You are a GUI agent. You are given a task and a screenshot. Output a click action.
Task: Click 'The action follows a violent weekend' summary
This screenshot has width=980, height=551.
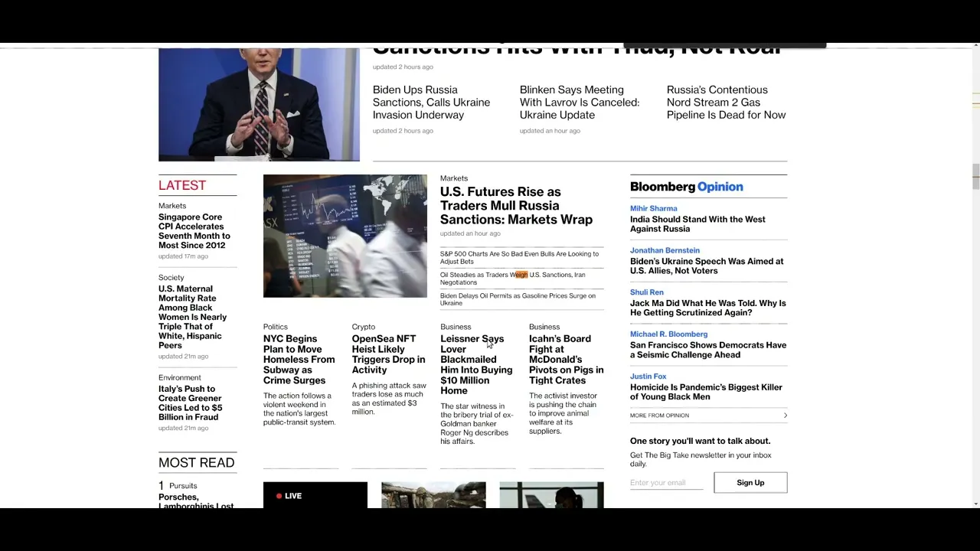(x=299, y=409)
